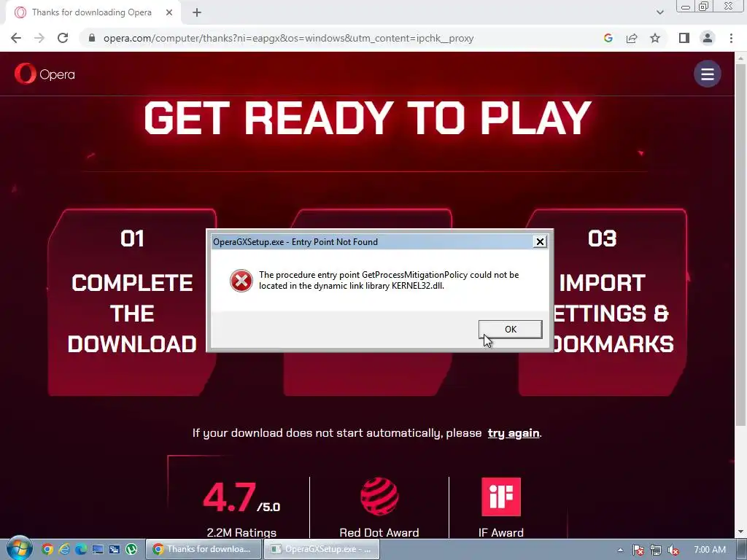Click the opera.com URL address field
The width and height of the screenshot is (747, 560).
pyautogui.click(x=288, y=38)
